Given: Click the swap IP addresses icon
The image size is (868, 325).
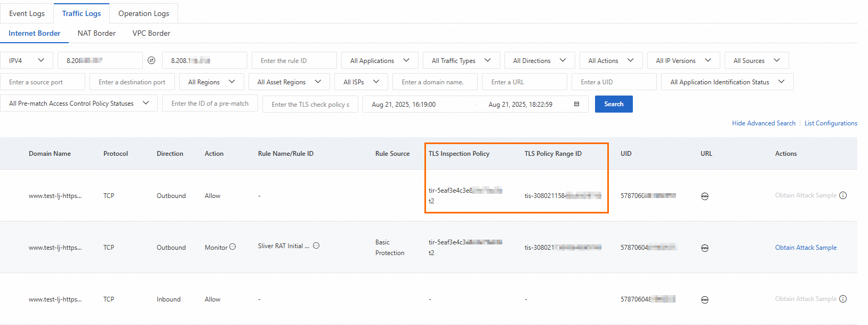Looking at the screenshot, I should click(151, 60).
